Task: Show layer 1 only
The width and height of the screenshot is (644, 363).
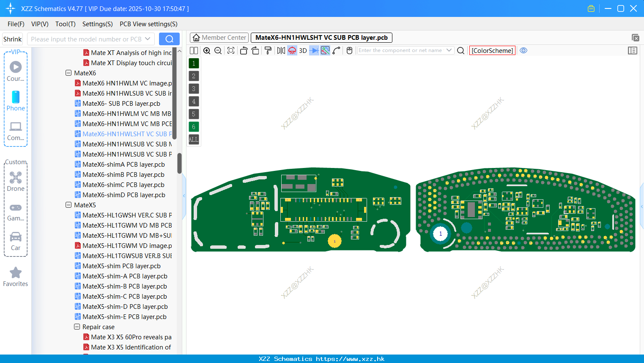Action: tap(194, 63)
